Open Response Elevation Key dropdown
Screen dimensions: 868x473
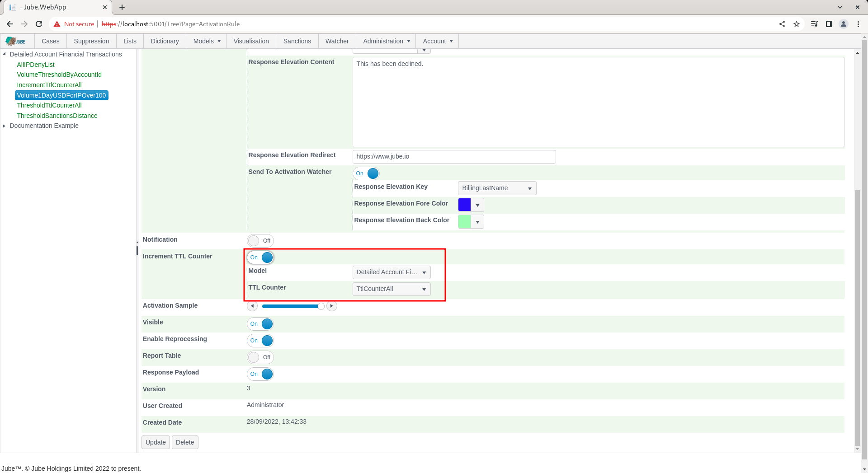tap(497, 188)
